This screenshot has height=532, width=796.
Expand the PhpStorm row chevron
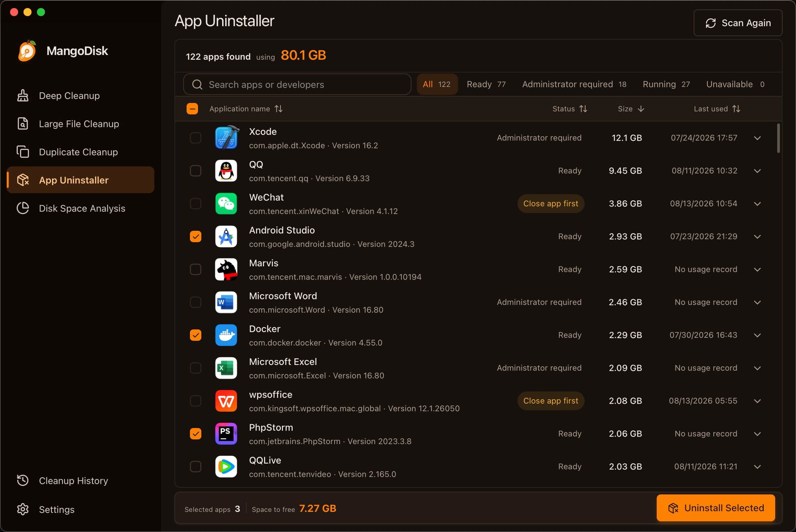click(x=757, y=434)
